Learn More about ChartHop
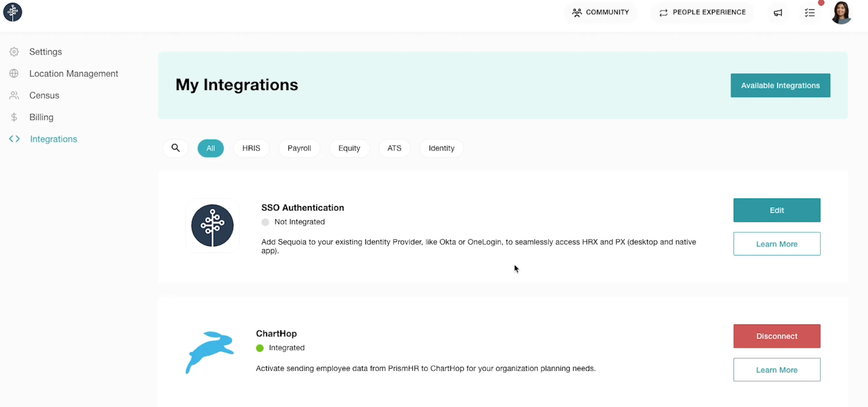The image size is (868, 407). (777, 370)
